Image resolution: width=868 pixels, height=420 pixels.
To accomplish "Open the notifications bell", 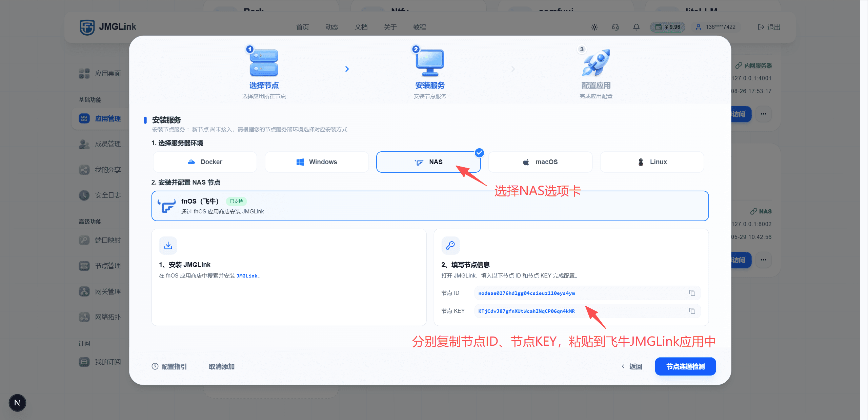I will click(637, 27).
